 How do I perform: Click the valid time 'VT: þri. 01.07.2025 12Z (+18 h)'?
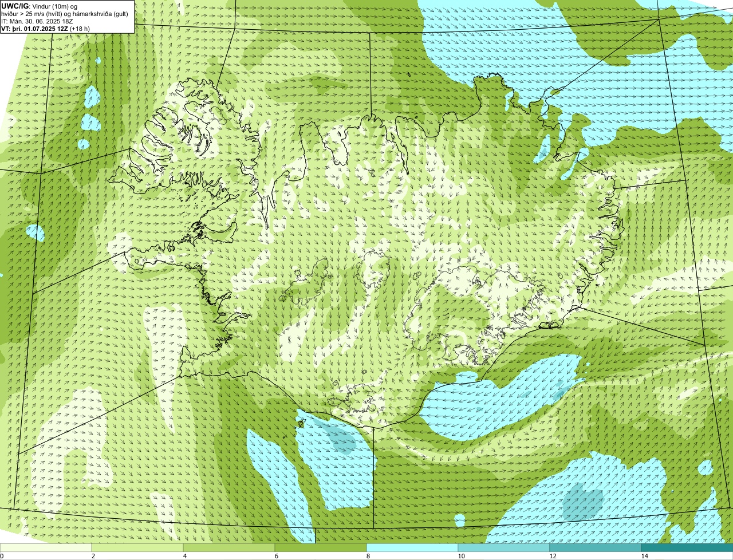[x=46, y=28]
